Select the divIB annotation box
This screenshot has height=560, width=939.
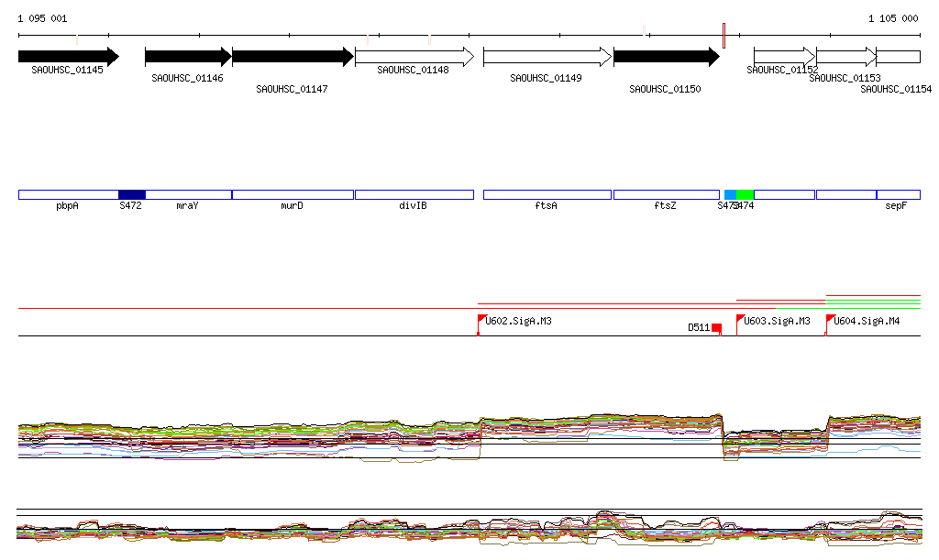(414, 194)
